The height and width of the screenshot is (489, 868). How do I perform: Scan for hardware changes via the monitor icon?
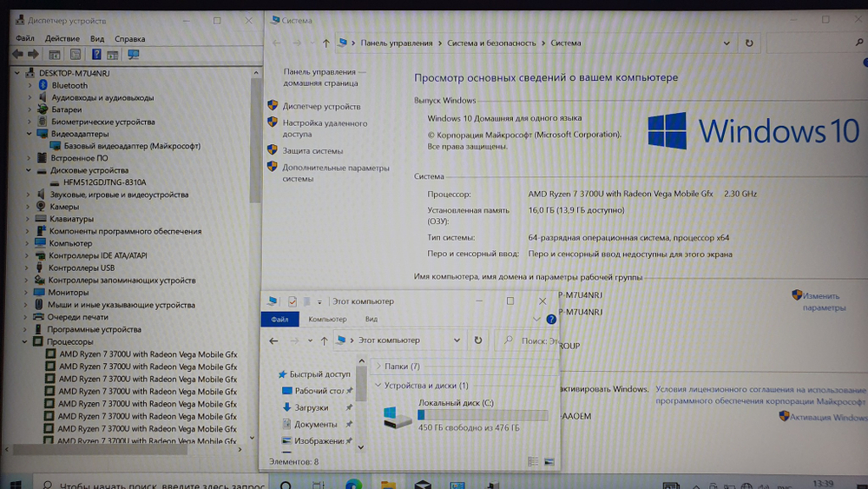(x=134, y=54)
